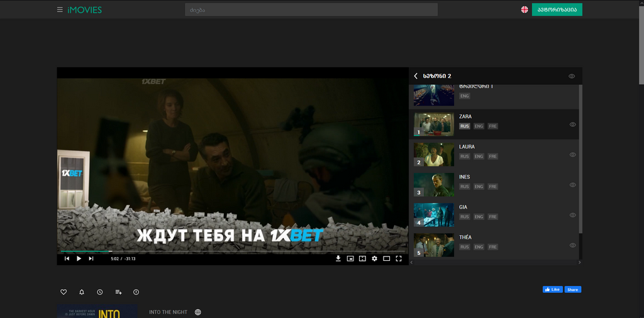Open the GIA episode thumbnail
This screenshot has width=644, height=318.
tap(434, 215)
